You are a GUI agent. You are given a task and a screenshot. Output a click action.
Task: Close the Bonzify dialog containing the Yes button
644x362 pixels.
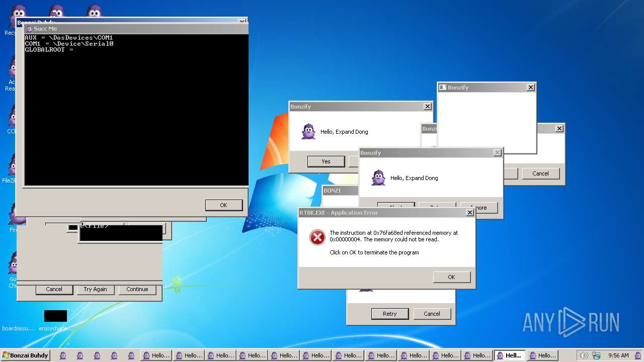pos(428,107)
